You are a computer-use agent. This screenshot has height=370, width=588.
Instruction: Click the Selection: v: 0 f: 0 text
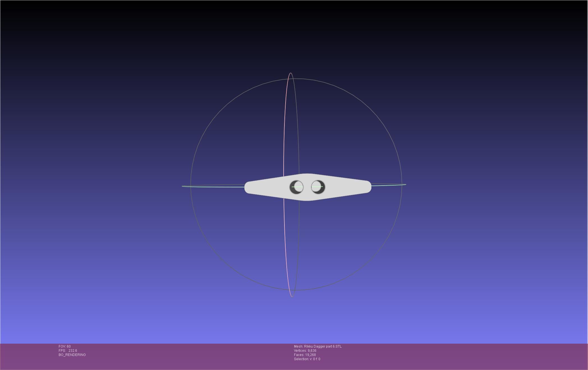[x=307, y=359]
